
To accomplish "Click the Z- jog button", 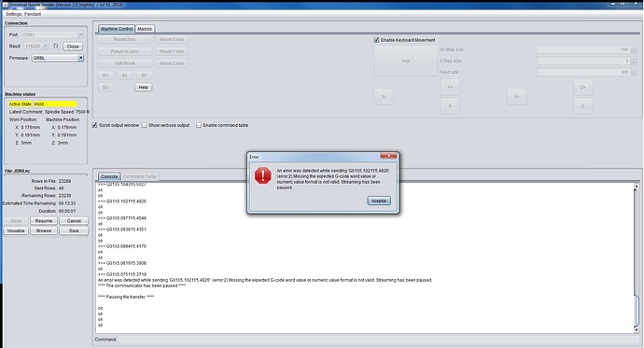I will 582,106.
